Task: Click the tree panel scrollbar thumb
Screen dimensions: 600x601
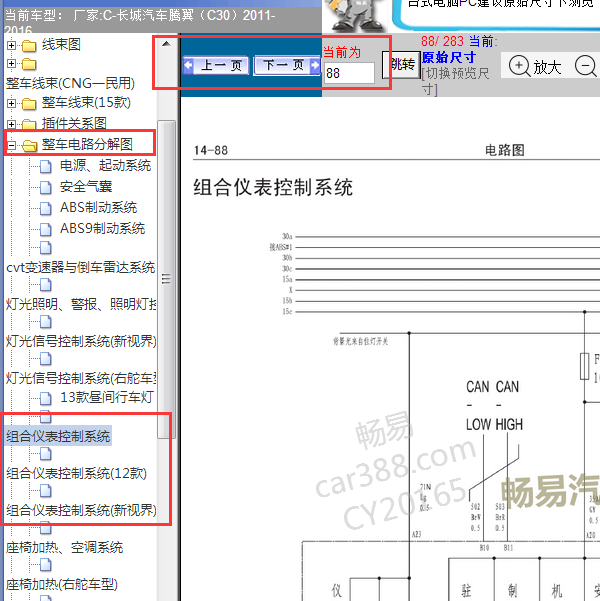Action: [166, 279]
